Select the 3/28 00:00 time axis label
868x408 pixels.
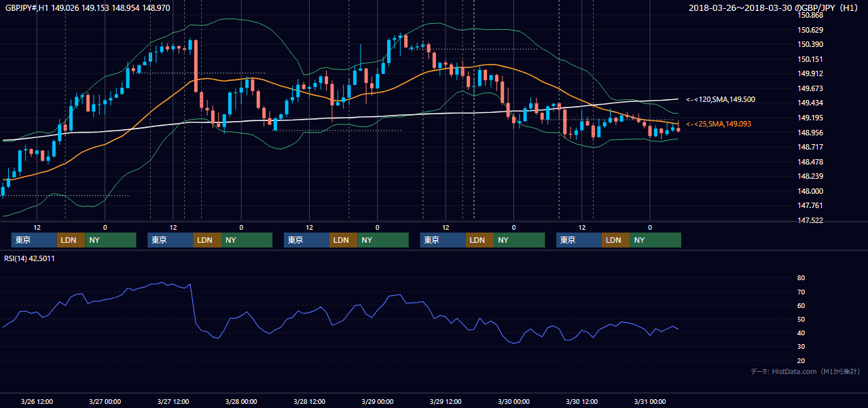pos(241,401)
